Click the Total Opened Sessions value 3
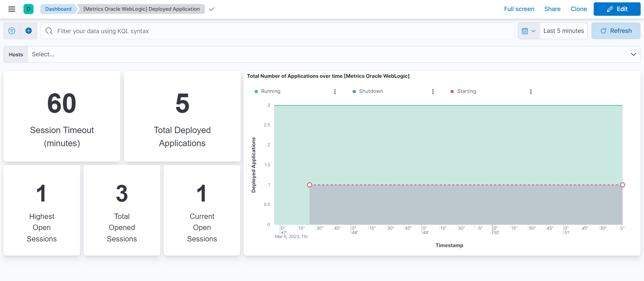Screen dimensions: 644x281 (x=122, y=193)
